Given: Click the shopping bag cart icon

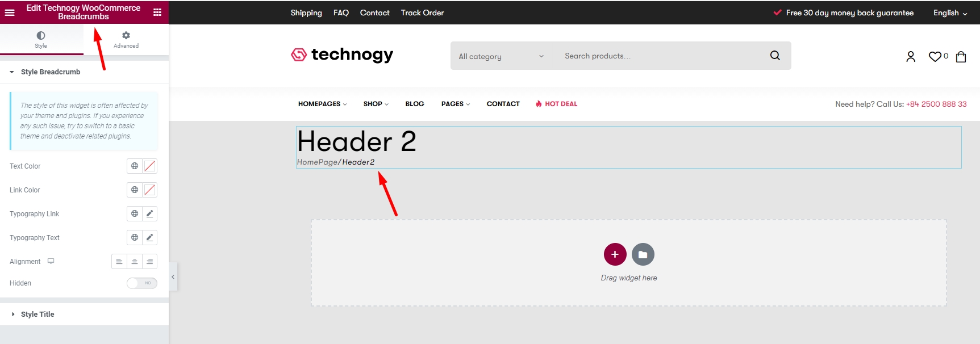Looking at the screenshot, I should (961, 56).
